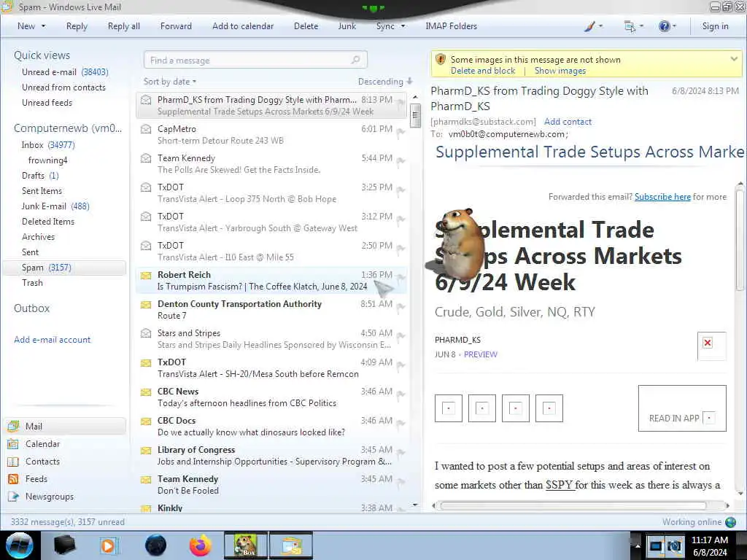The image size is (747, 560).
Task: Toggle flag on TxDOT 3:25 PM message
Action: (400, 191)
